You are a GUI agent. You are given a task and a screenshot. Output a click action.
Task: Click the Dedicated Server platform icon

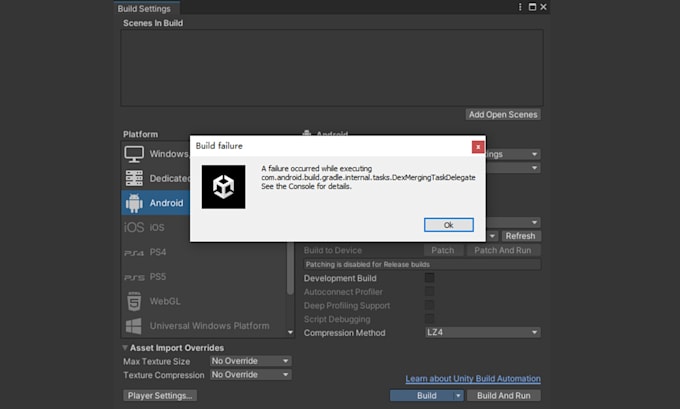134,178
